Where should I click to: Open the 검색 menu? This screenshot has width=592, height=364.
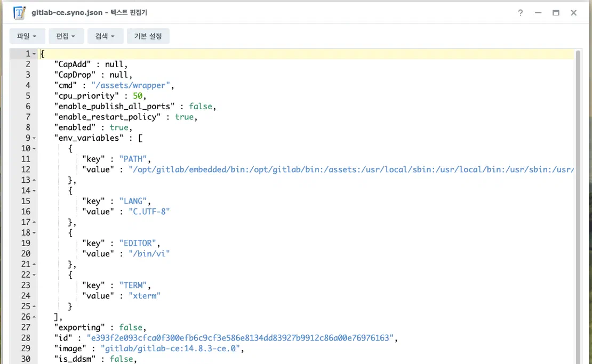(106, 36)
